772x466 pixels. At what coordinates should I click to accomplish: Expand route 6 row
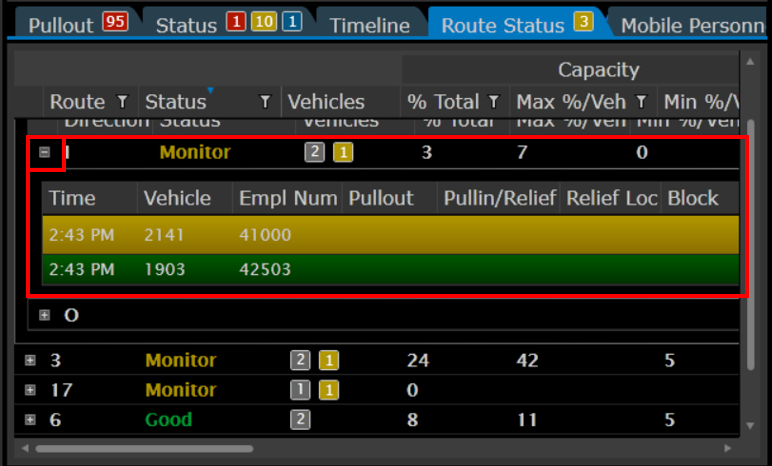pyautogui.click(x=30, y=420)
